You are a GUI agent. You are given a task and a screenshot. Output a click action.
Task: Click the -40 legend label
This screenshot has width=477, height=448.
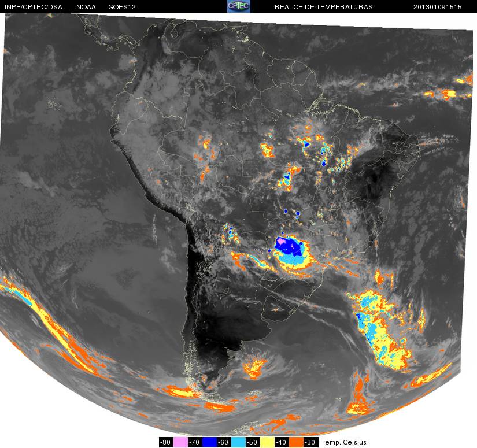coord(282,442)
